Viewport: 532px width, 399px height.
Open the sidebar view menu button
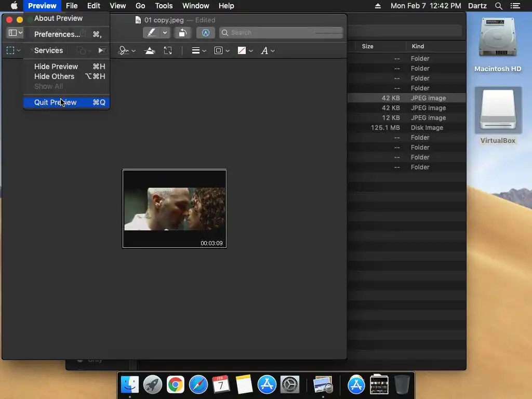[x=15, y=33]
